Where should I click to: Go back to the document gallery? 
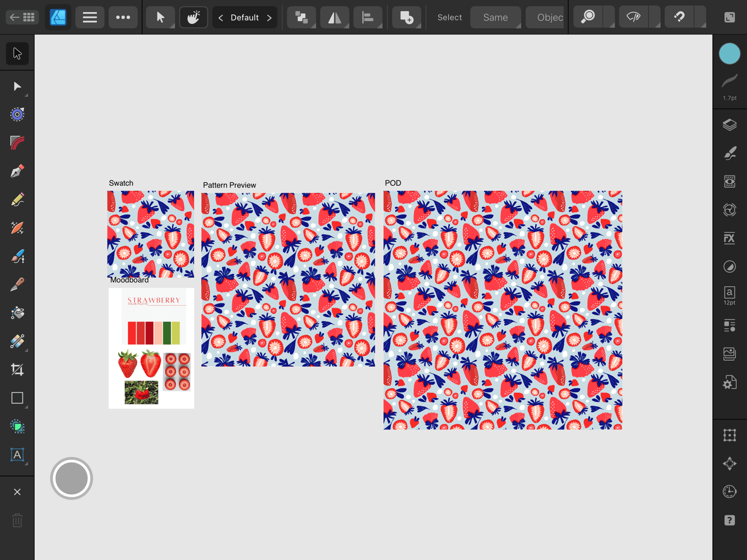click(x=22, y=17)
